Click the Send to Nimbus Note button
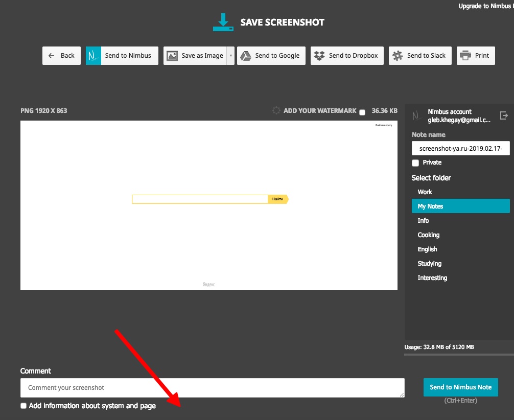Screen dimensions: 514x420 click(x=460, y=387)
